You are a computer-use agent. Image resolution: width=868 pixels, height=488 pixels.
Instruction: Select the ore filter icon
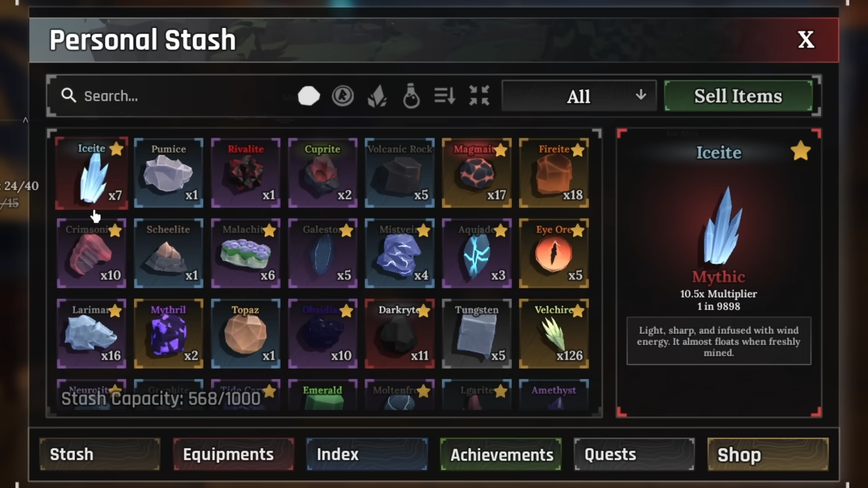[x=309, y=96]
